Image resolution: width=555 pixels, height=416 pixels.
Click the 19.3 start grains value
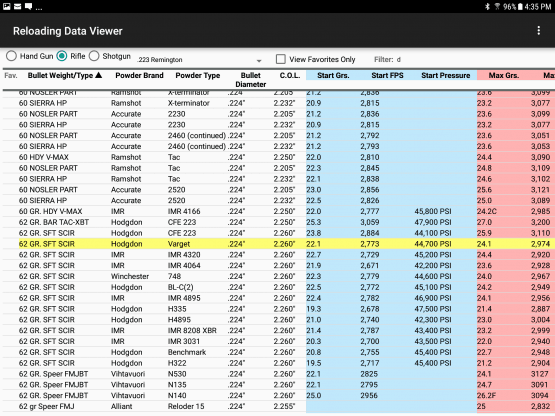pyautogui.click(x=314, y=309)
